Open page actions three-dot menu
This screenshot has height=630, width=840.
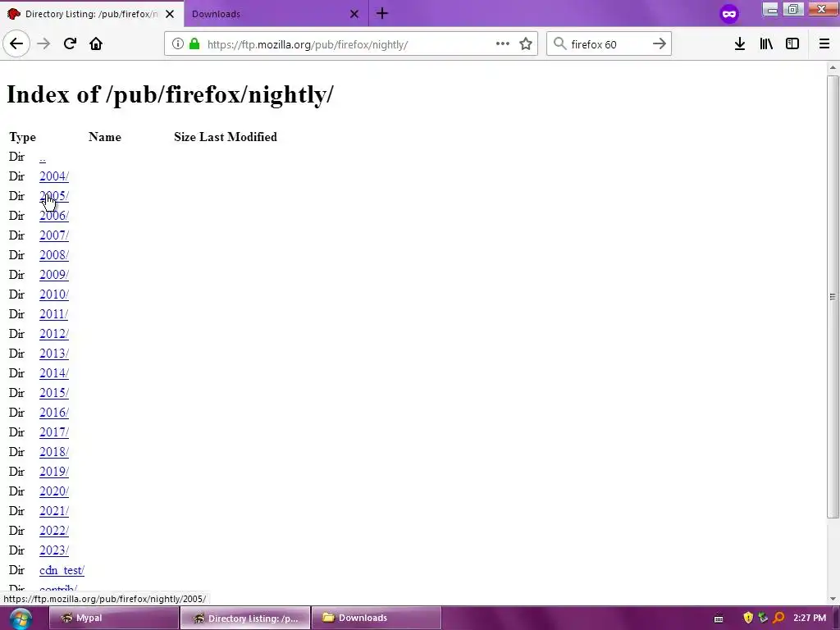point(503,44)
